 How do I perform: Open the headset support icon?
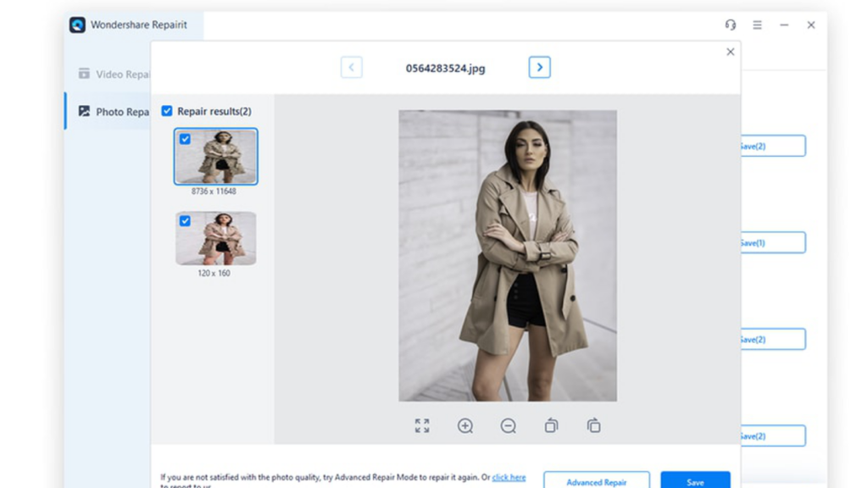pyautogui.click(x=731, y=25)
